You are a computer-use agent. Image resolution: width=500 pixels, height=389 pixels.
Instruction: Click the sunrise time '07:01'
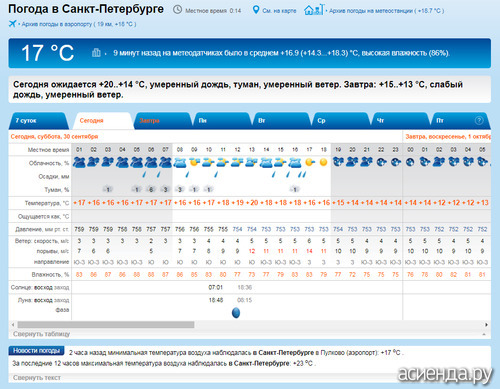(x=216, y=287)
